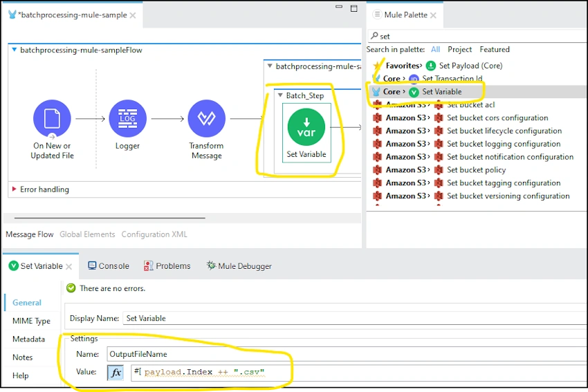
Task: Open the Mule Debugger tab
Action: click(239, 265)
